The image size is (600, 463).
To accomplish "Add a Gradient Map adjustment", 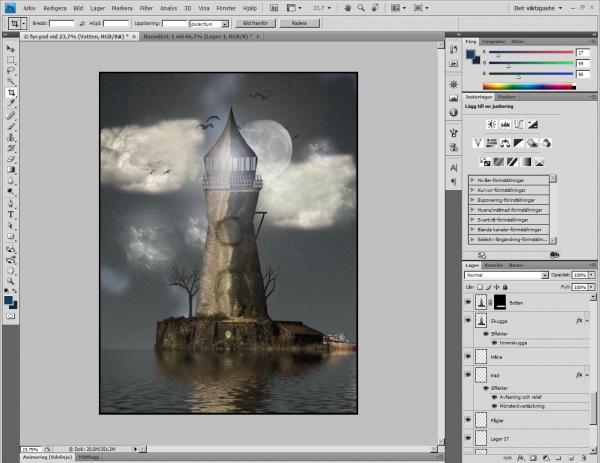I will (x=526, y=162).
